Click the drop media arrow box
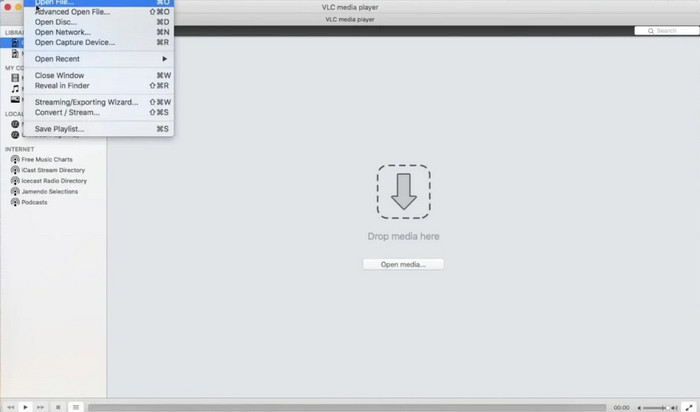The width and height of the screenshot is (700, 412). [404, 191]
